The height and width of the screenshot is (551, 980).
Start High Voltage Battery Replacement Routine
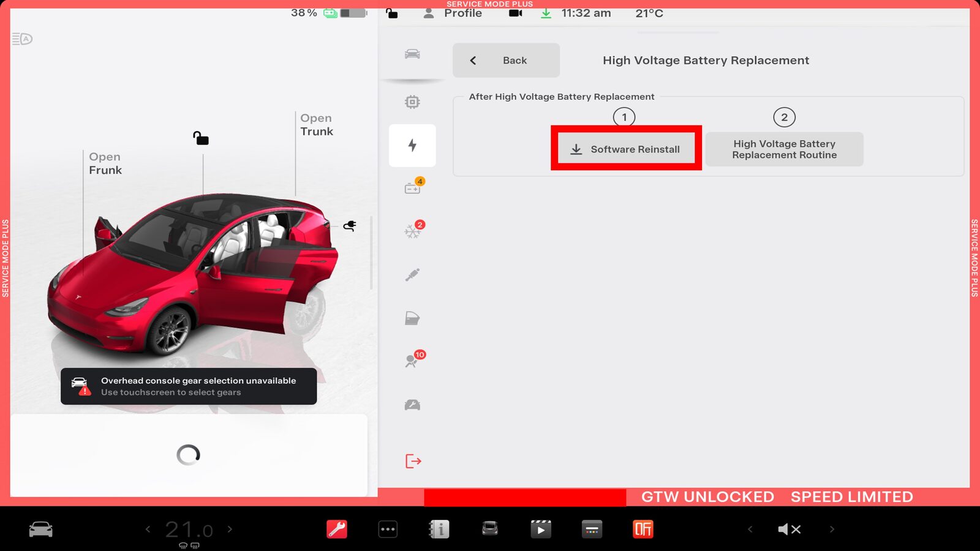(784, 149)
